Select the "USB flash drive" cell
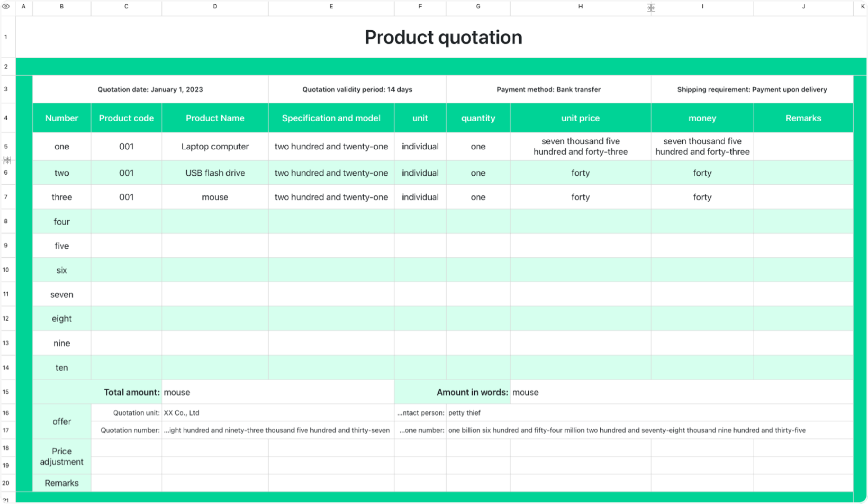Screen dimensions: 868x504 (x=215, y=173)
